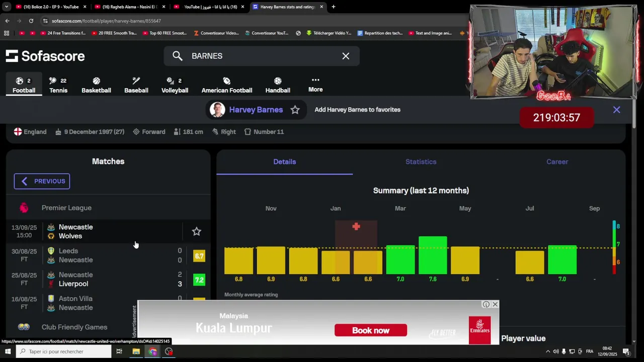Open the Sofascore home logo
Viewport: 644px width, 362px height.
coord(45,56)
